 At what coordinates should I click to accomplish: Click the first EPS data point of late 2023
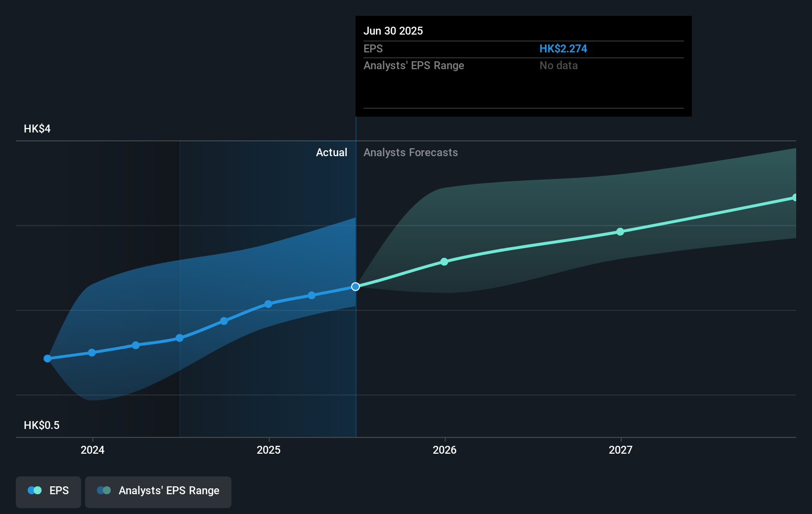click(x=47, y=358)
